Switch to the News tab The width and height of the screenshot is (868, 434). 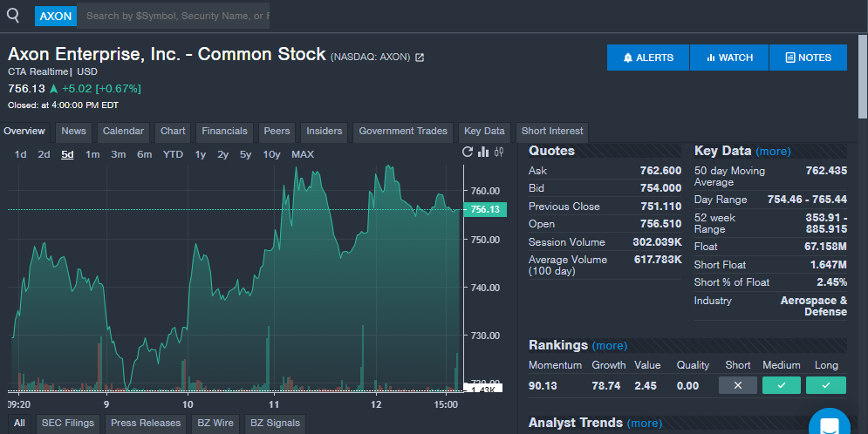[x=73, y=132]
